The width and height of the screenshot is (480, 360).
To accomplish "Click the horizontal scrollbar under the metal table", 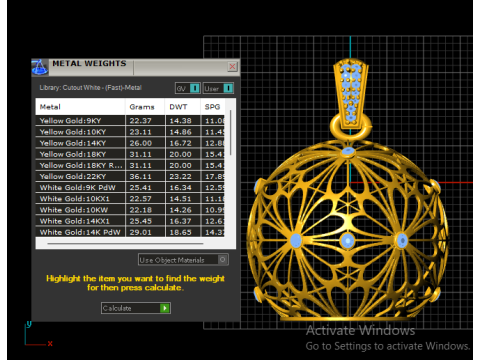I will pyautogui.click(x=125, y=244).
